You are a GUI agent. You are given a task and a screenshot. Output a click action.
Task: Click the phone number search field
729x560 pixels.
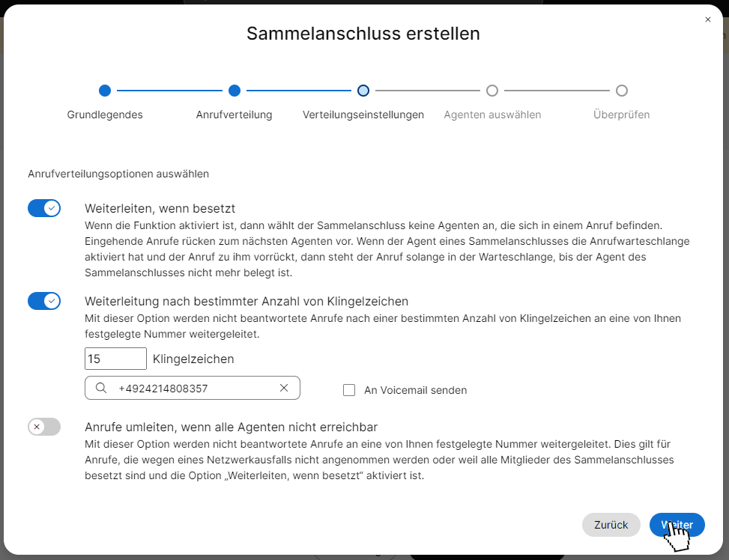click(x=193, y=388)
